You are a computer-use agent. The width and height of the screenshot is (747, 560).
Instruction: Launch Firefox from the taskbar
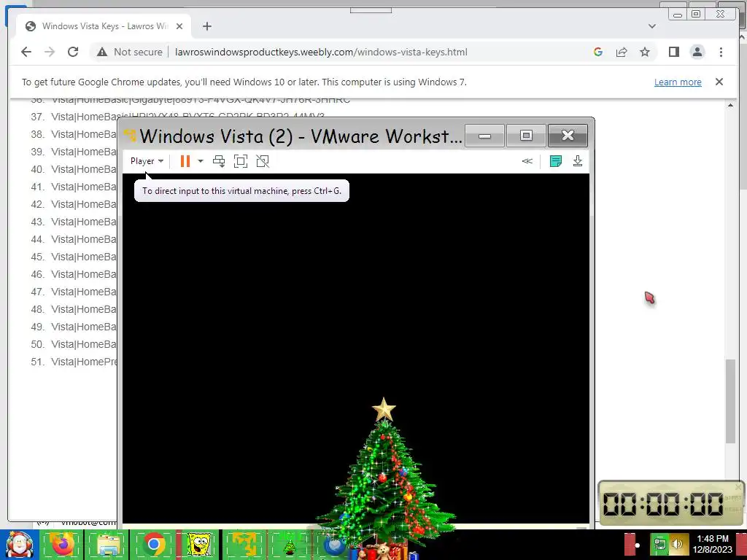(x=63, y=544)
